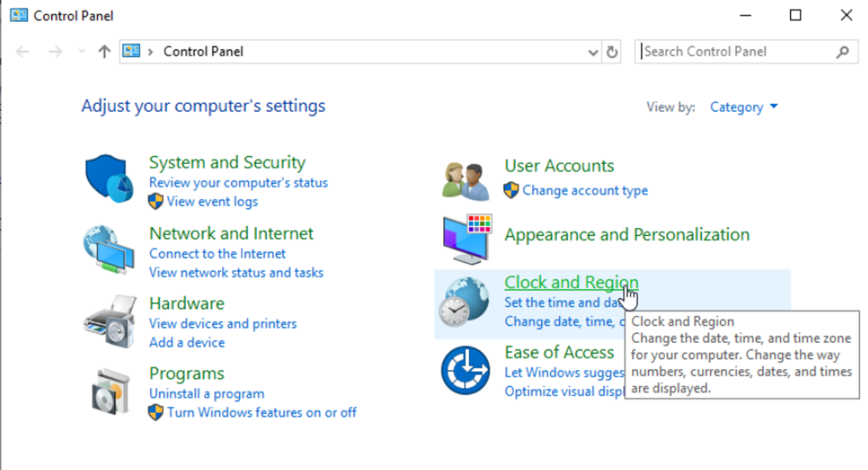This screenshot has height=470, width=868.
Task: Expand the address bar history dropdown
Action: (593, 52)
